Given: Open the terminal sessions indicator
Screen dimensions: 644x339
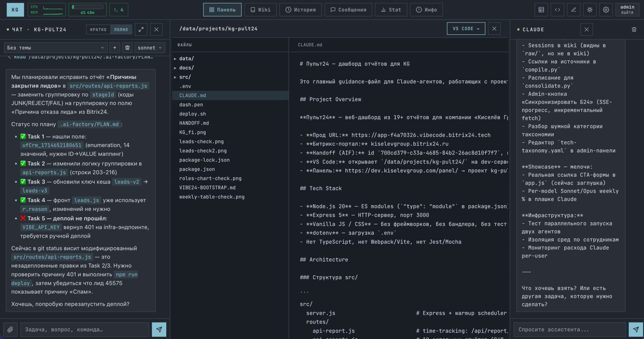Looking at the screenshot, I should tap(119, 10).
